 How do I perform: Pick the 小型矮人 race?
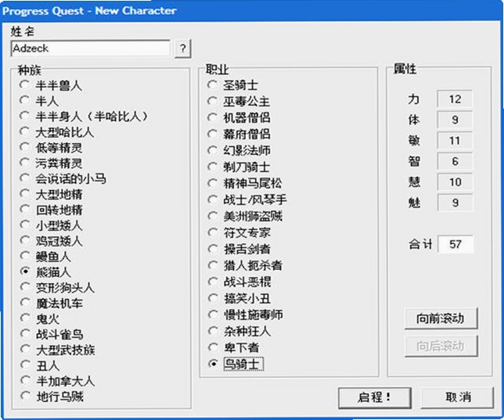tap(51, 225)
